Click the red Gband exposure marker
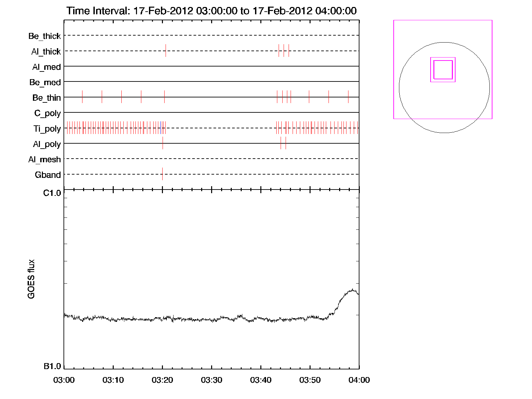Image resolution: width=532 pixels, height=399 pixels. [162, 174]
